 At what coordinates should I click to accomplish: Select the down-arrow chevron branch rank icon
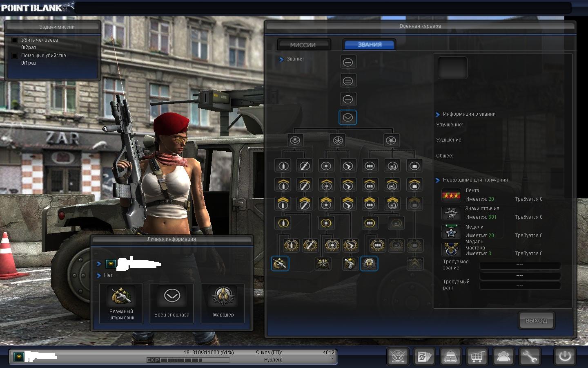[x=338, y=141]
